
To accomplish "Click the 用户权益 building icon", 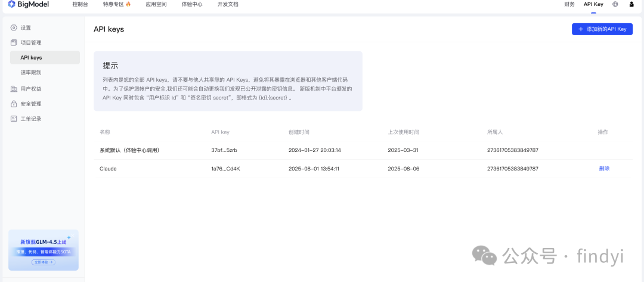I will coord(14,89).
